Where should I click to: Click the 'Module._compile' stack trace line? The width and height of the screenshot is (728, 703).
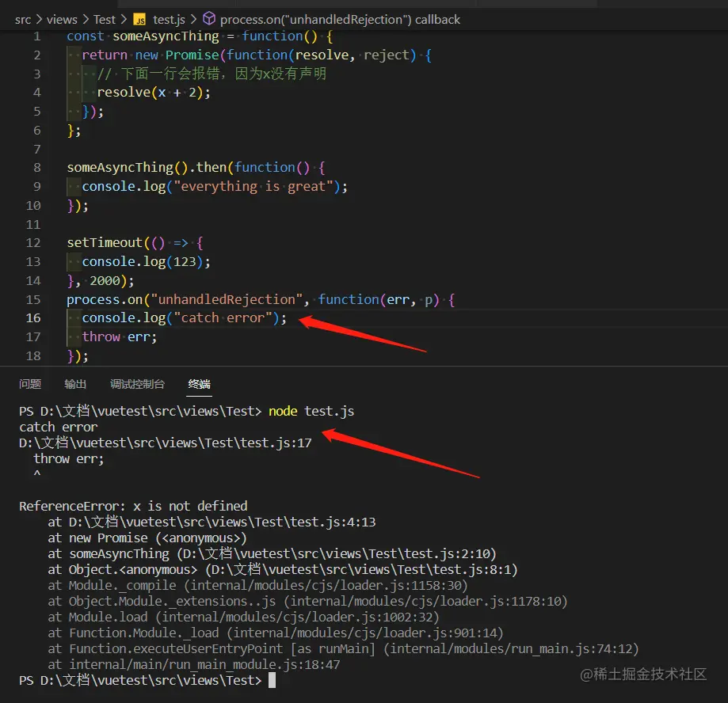point(257,586)
